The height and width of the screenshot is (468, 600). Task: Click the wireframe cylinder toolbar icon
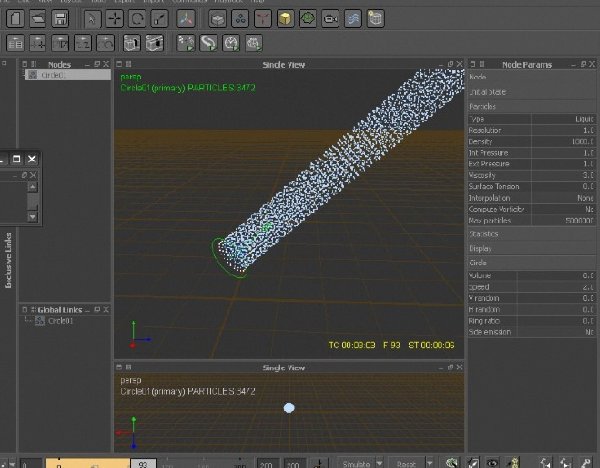375,18
